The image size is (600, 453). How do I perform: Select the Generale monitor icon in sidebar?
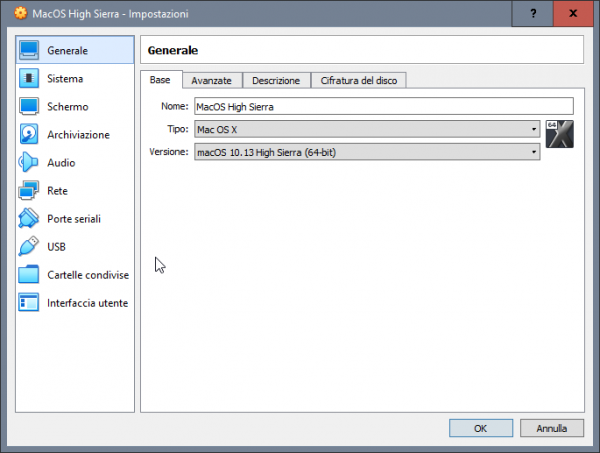coord(29,50)
